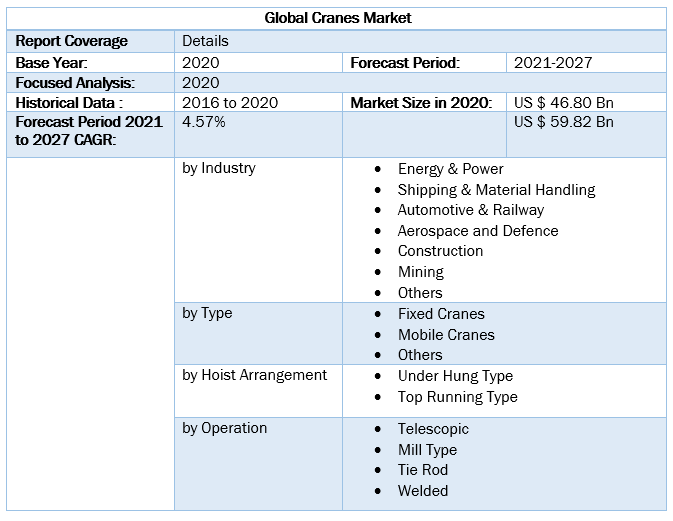Click the by Type segment label
This screenshot has width=673, height=521.
click(207, 313)
